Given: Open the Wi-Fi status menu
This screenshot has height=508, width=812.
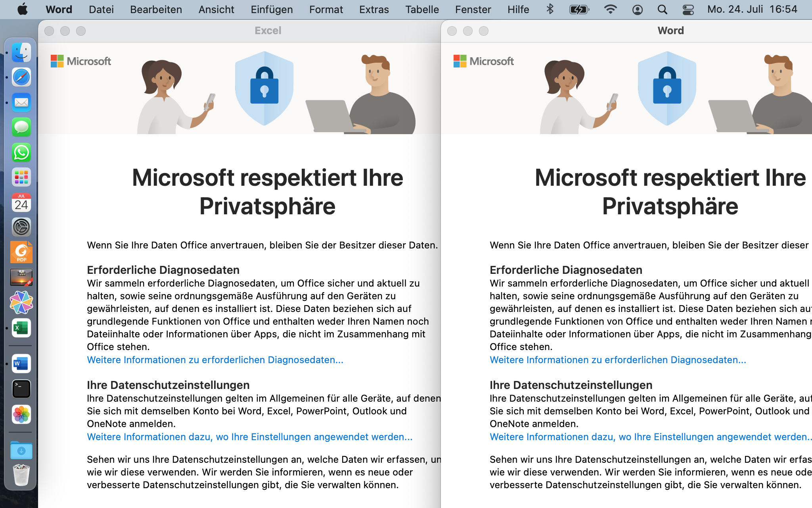Looking at the screenshot, I should tap(610, 10).
